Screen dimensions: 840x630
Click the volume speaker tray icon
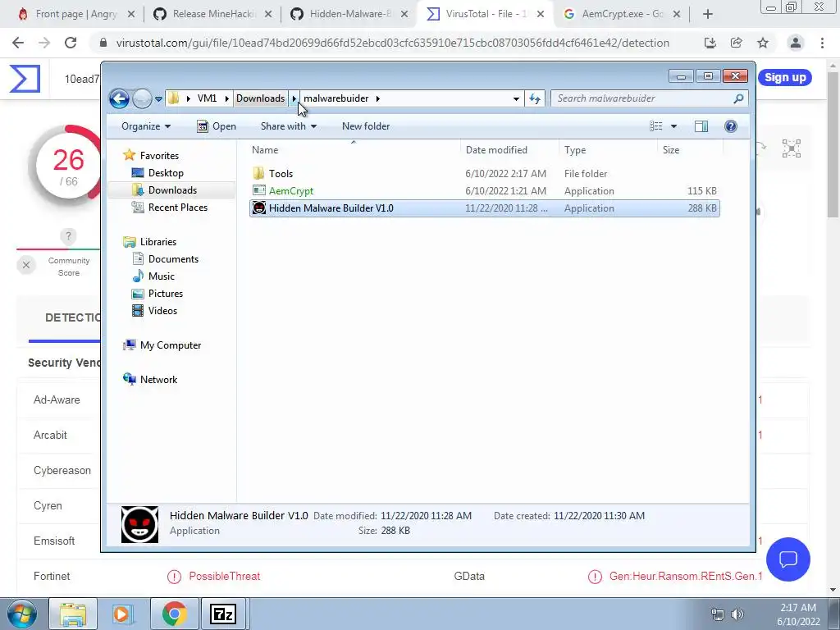coord(737,614)
